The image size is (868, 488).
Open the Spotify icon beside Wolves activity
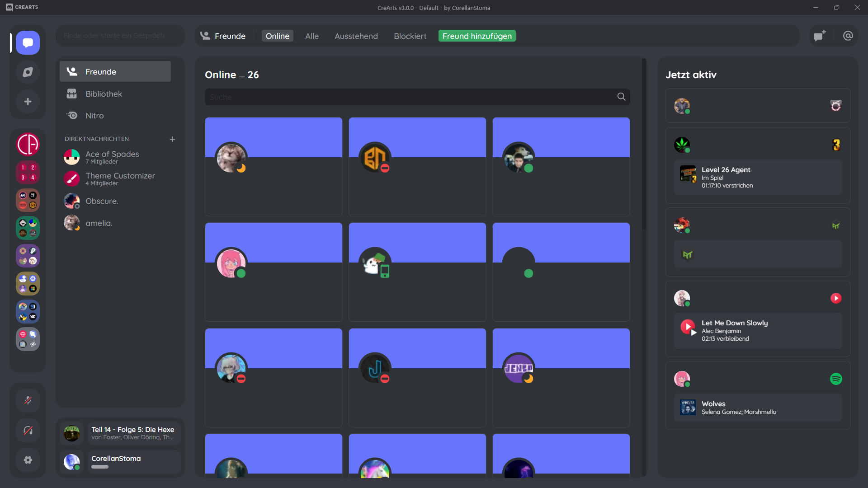click(x=836, y=379)
